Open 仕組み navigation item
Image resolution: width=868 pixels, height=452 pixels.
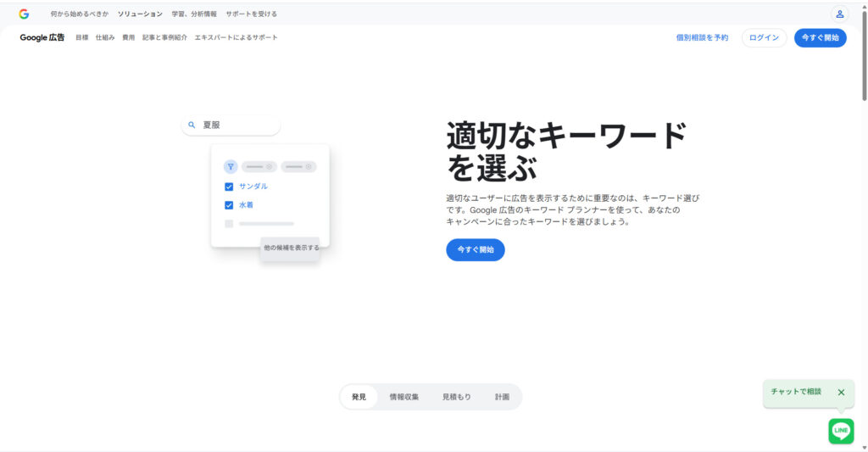click(x=105, y=37)
